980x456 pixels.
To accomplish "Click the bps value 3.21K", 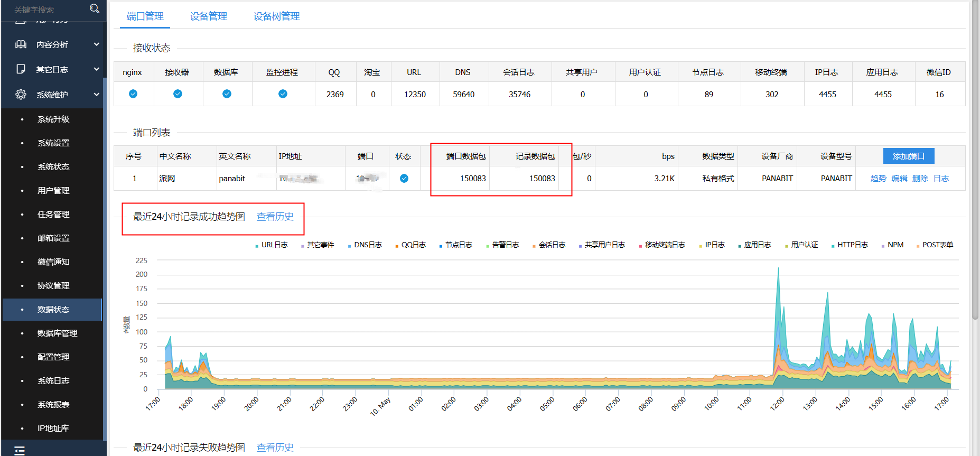I will pos(664,179).
